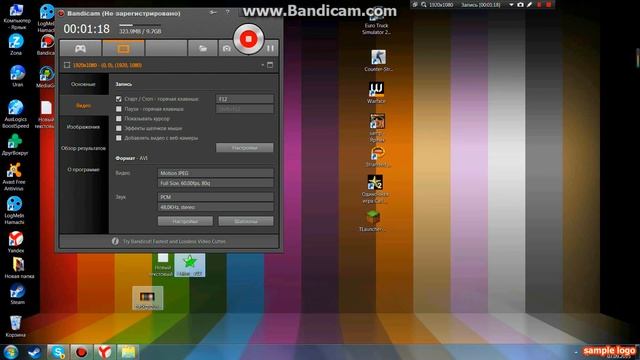This screenshot has width=640, height=360.
Task: Select the Counter-Strike desktop icon
Action: coord(378,60)
